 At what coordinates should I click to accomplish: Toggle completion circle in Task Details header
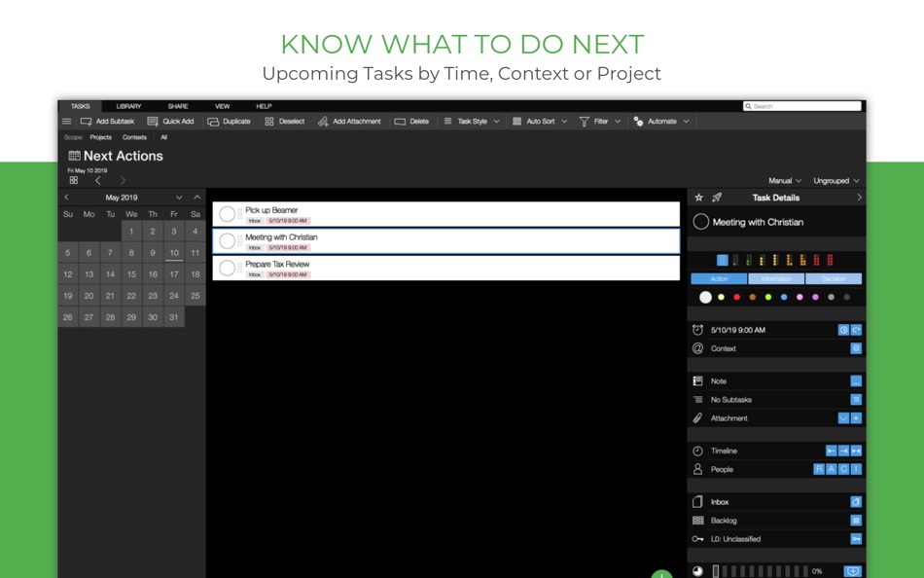[700, 222]
